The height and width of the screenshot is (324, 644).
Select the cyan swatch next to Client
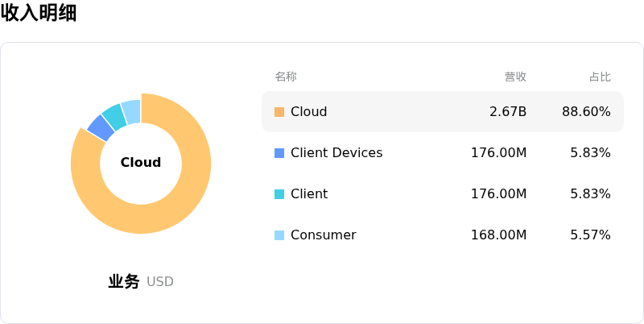279,194
